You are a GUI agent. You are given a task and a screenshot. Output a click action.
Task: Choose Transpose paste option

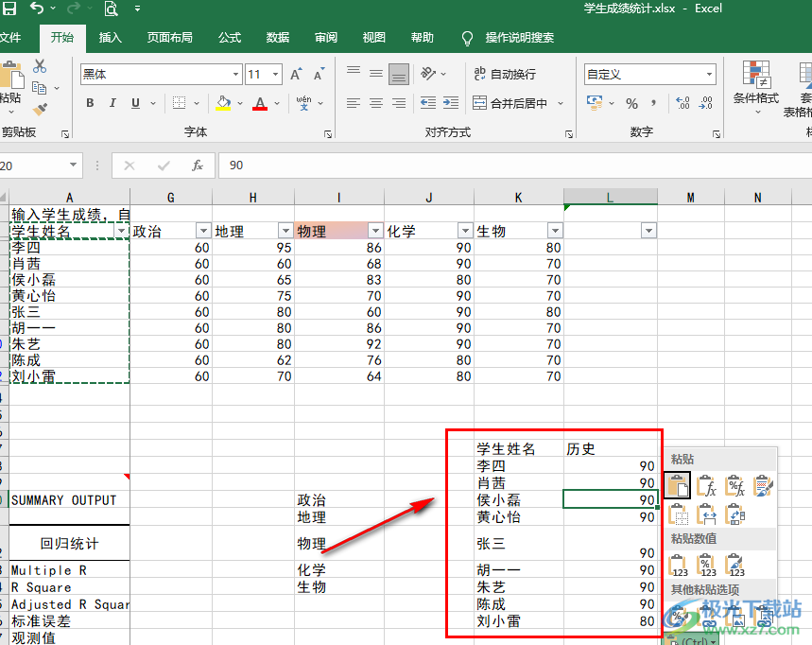pos(734,514)
